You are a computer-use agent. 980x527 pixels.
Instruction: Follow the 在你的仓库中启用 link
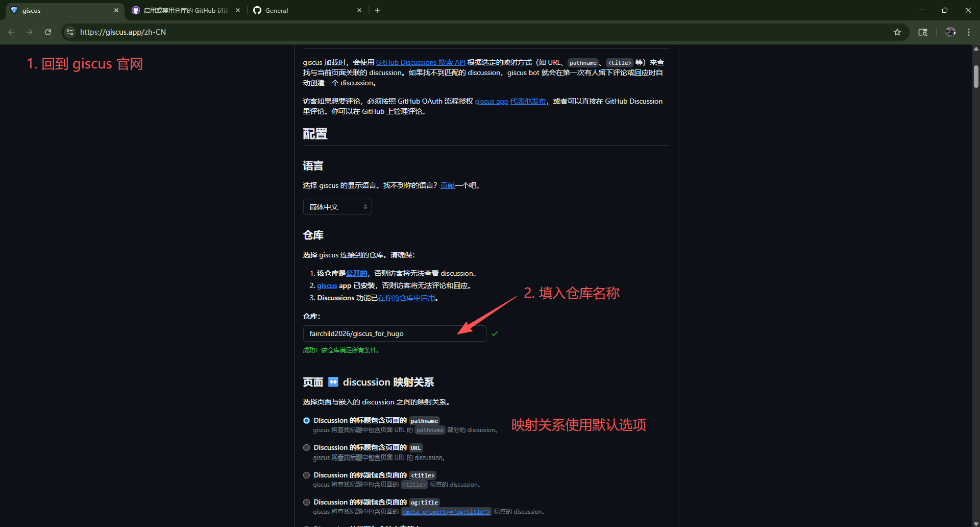tap(406, 298)
